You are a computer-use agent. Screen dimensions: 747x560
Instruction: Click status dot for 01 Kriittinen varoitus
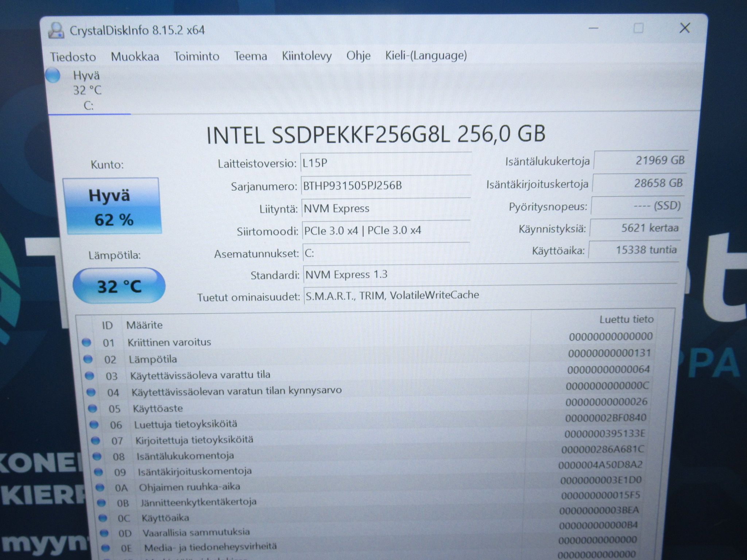coord(86,342)
